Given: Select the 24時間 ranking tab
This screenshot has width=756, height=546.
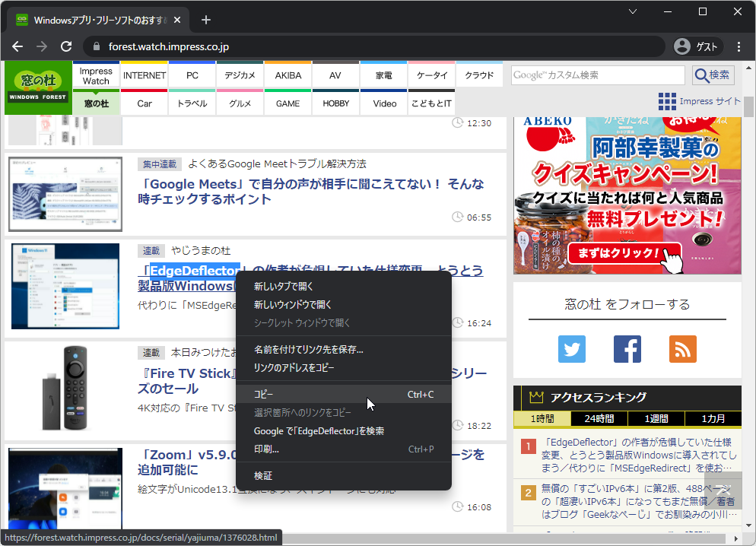Looking at the screenshot, I should pyautogui.click(x=601, y=418).
